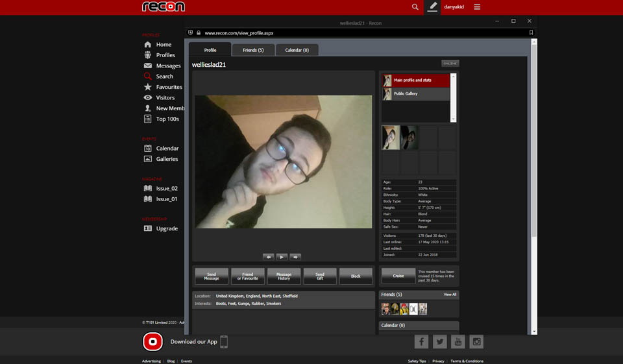Play the photo slideshow
The height and width of the screenshot is (364, 623).
(282, 257)
